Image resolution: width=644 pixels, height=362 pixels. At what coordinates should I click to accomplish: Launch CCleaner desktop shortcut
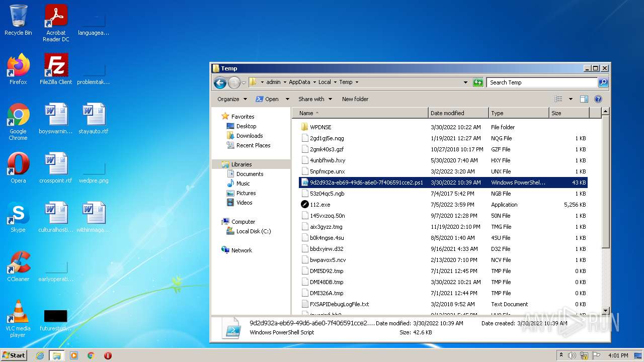pyautogui.click(x=18, y=266)
